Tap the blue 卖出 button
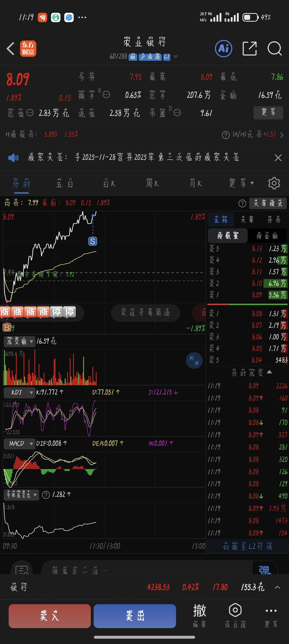Screen dimensions: 289x644 [135, 616]
